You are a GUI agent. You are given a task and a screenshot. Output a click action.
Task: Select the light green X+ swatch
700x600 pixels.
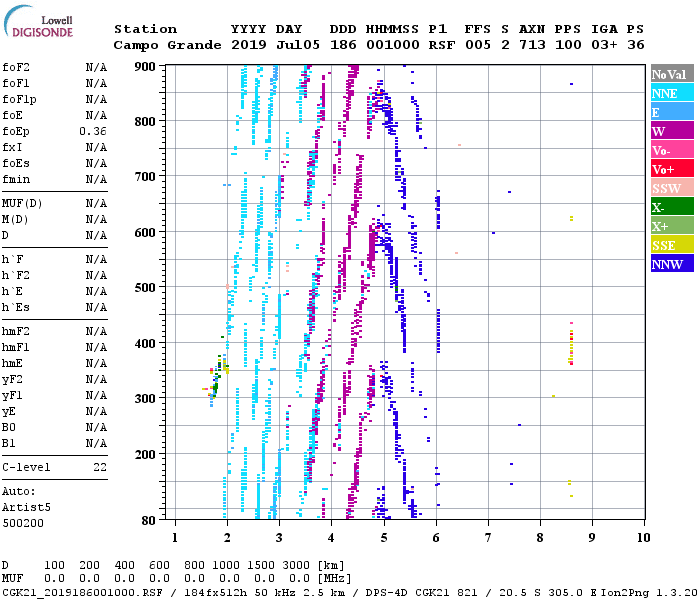point(672,225)
